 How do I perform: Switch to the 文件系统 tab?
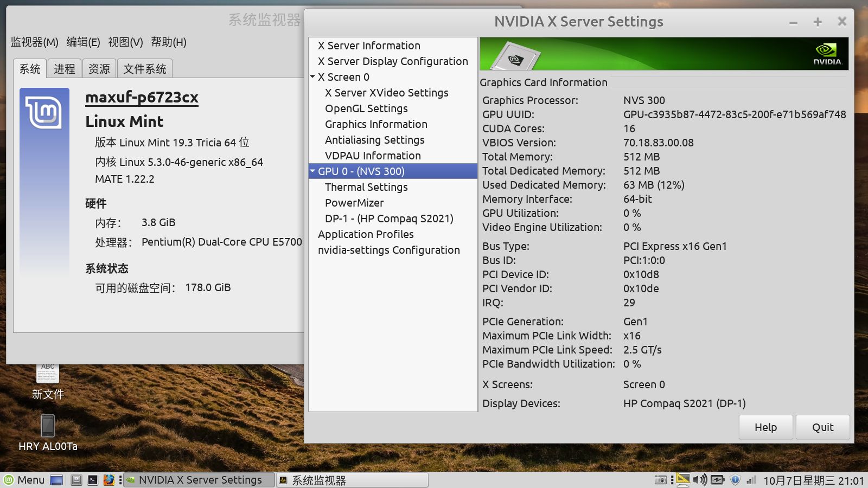[x=145, y=68]
